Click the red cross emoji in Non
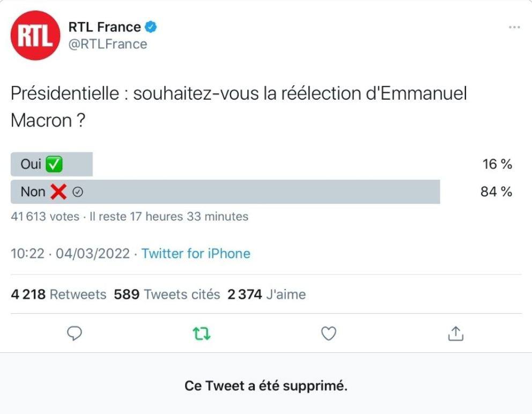 58,192
